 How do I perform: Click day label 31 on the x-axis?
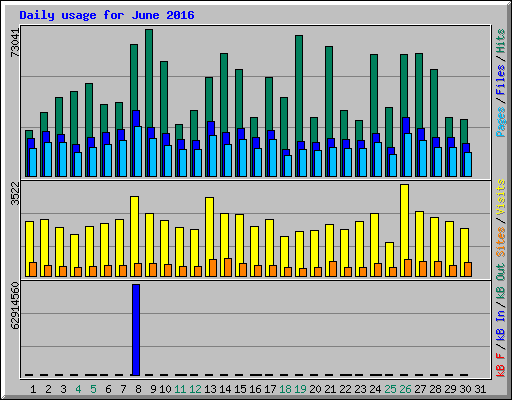pos(480,389)
